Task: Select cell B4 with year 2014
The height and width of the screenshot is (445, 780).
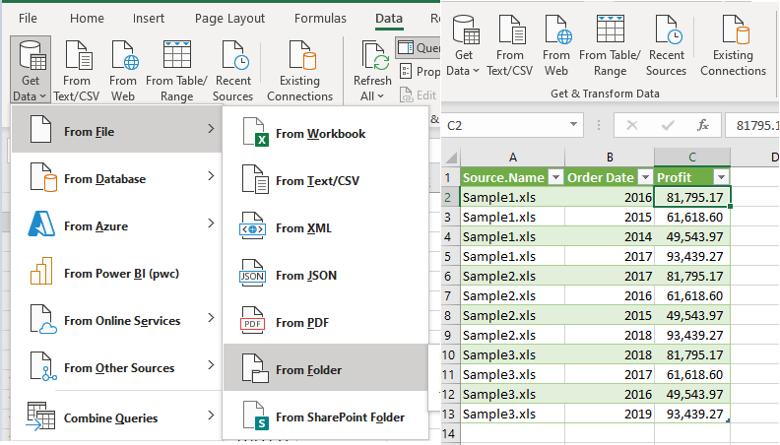Action: pos(609,237)
